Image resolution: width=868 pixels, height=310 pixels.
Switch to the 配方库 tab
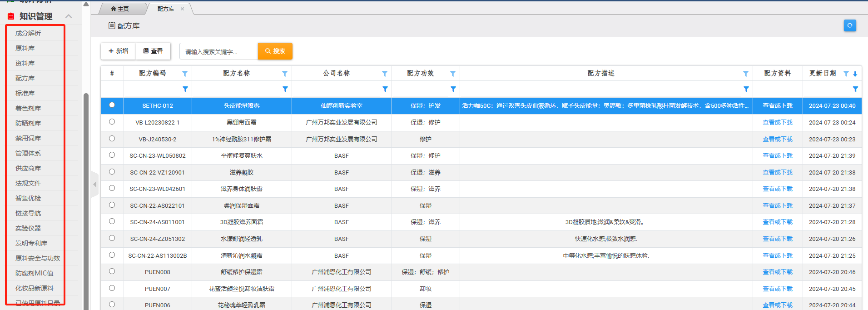click(x=166, y=9)
